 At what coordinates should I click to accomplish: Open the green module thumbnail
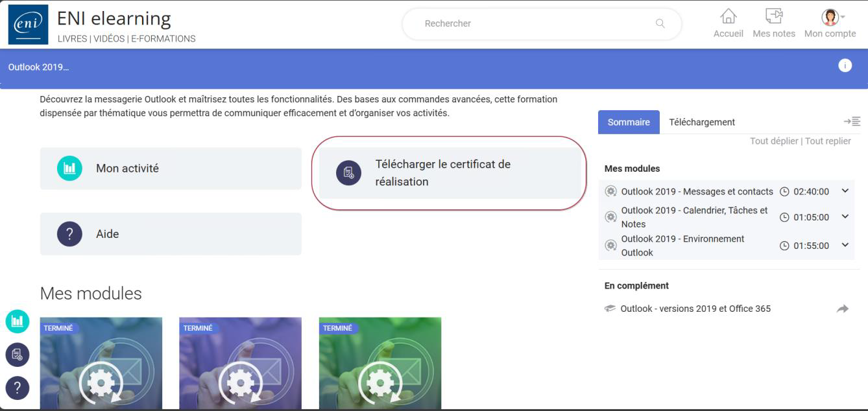pos(380,363)
